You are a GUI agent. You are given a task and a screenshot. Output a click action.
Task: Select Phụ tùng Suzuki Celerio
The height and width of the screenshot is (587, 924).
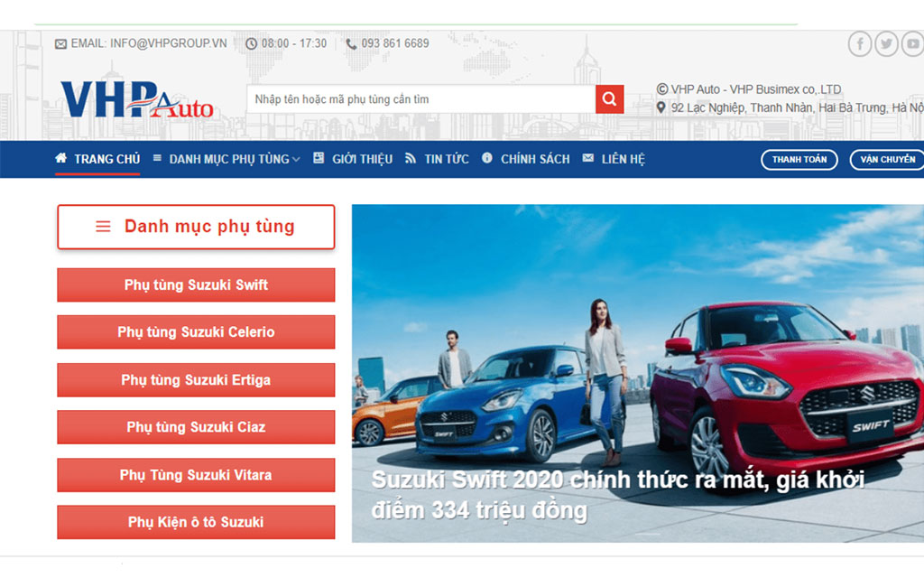point(196,332)
